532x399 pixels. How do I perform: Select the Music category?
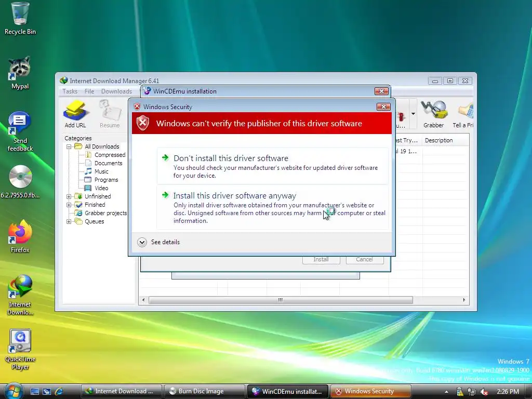[x=101, y=171]
